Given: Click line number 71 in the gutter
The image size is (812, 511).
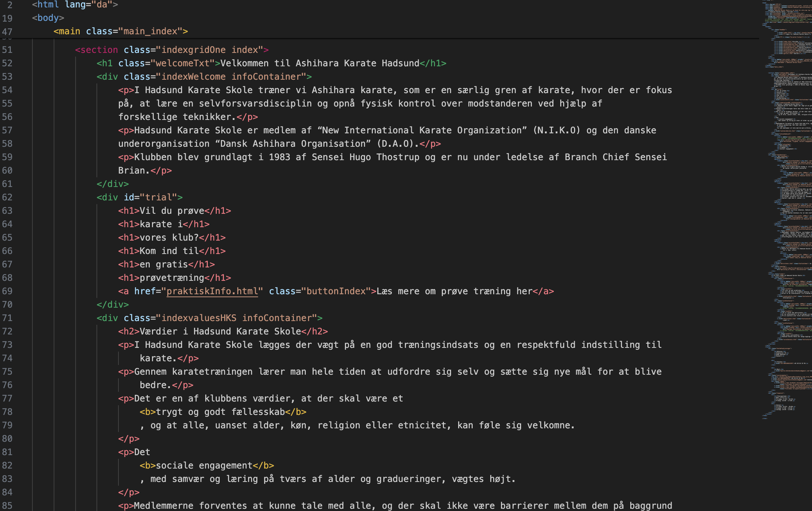Looking at the screenshot, I should pyautogui.click(x=7, y=318).
